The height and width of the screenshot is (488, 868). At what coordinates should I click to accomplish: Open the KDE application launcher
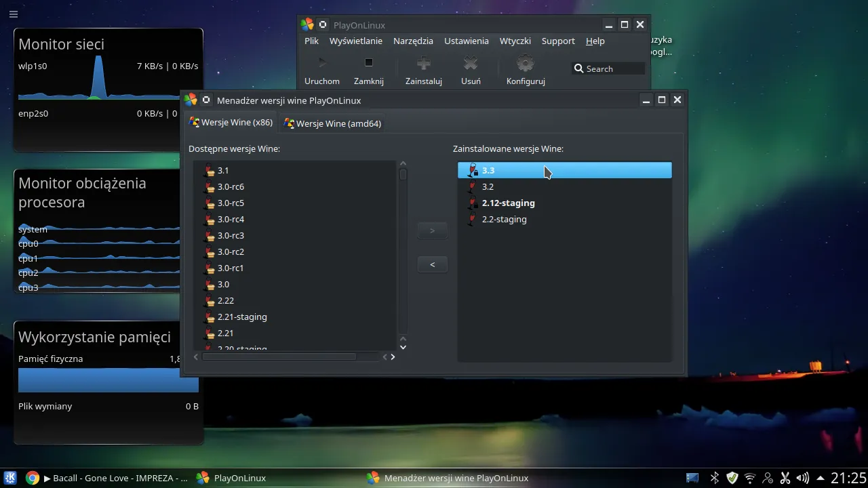pyautogui.click(x=11, y=478)
